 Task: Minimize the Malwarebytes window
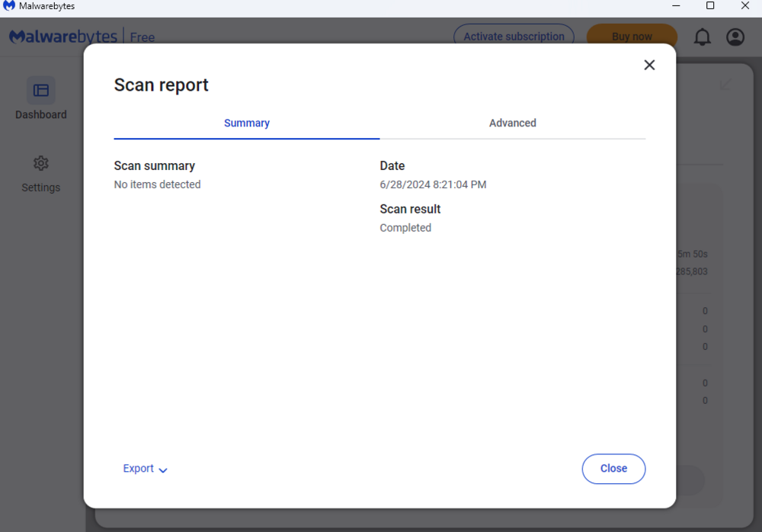[x=676, y=6]
